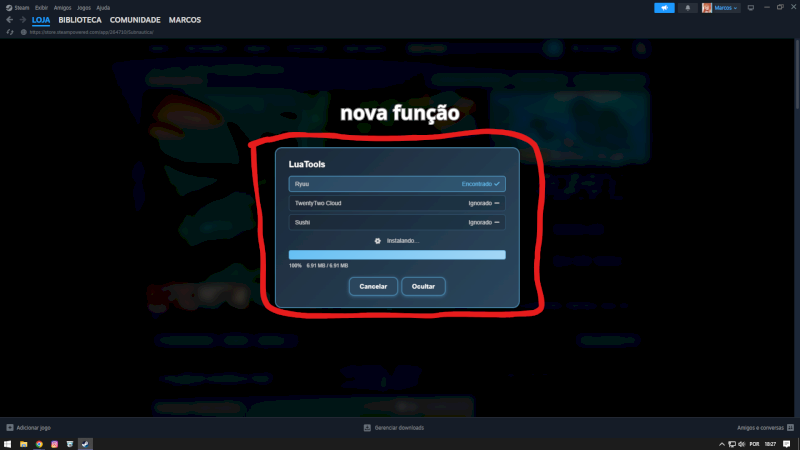
Task: Click the taskbar network icon
Action: point(732,444)
